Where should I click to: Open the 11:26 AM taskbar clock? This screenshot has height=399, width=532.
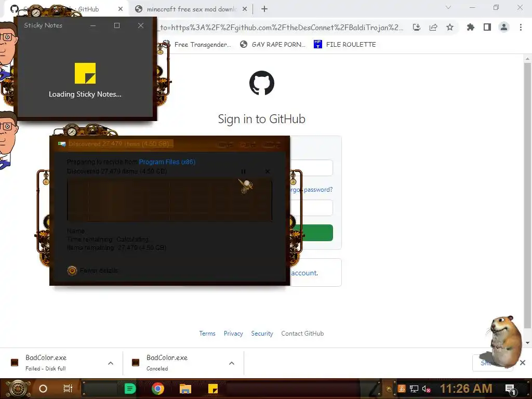coord(466,389)
